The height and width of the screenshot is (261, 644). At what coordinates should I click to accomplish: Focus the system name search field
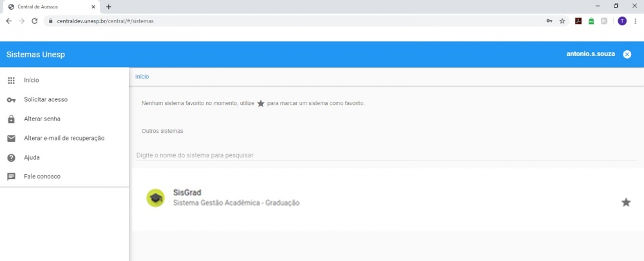pyautogui.click(x=386, y=155)
